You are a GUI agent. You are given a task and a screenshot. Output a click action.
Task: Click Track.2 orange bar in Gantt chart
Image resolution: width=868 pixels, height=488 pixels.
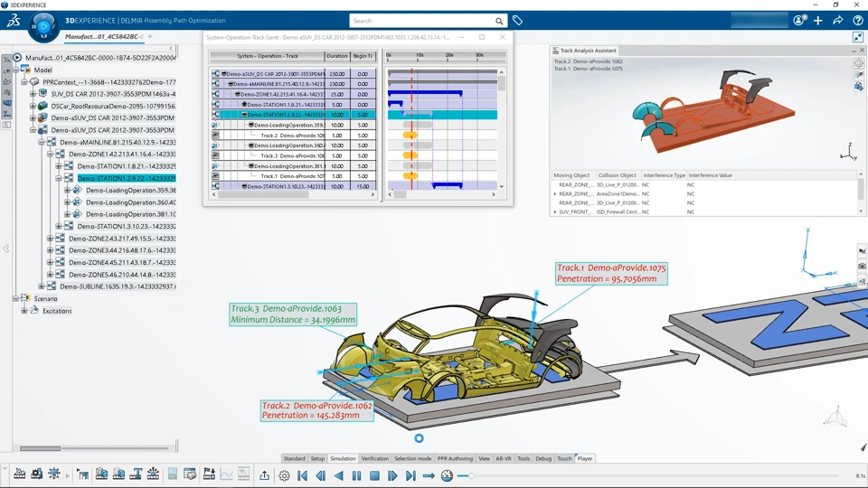(410, 135)
